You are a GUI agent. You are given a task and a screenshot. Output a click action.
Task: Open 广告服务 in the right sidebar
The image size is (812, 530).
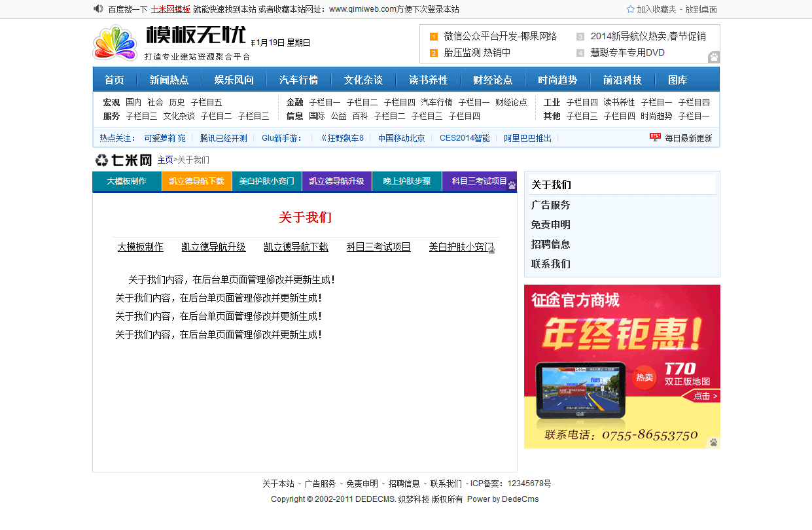[x=550, y=205]
